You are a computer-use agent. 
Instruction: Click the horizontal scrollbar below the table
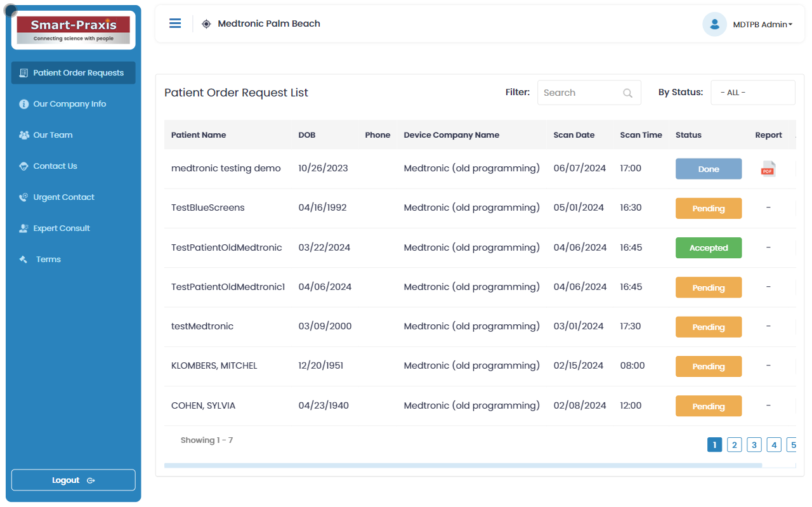click(462, 466)
